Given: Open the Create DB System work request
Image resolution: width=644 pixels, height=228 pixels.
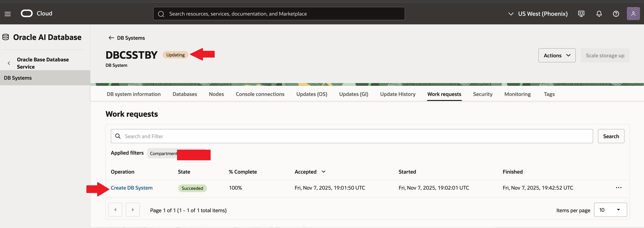Looking at the screenshot, I should [131, 188].
